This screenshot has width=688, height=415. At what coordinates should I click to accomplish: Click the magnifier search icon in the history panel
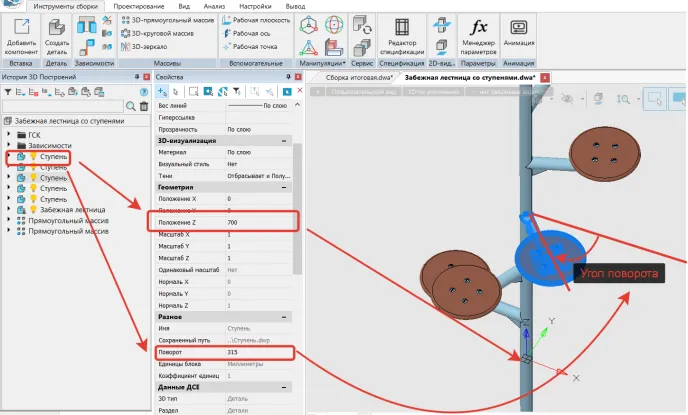click(x=131, y=106)
